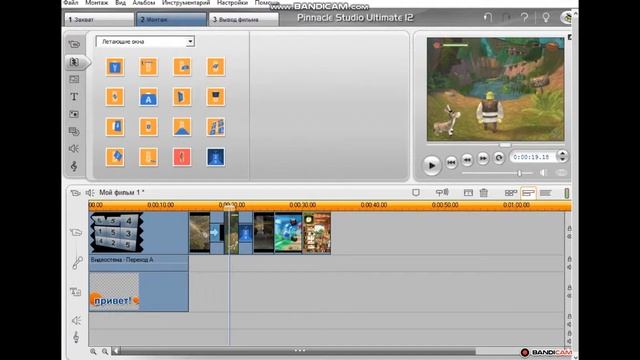Toggle loop playback button in the player
640x360 pixels.
[x=499, y=158]
